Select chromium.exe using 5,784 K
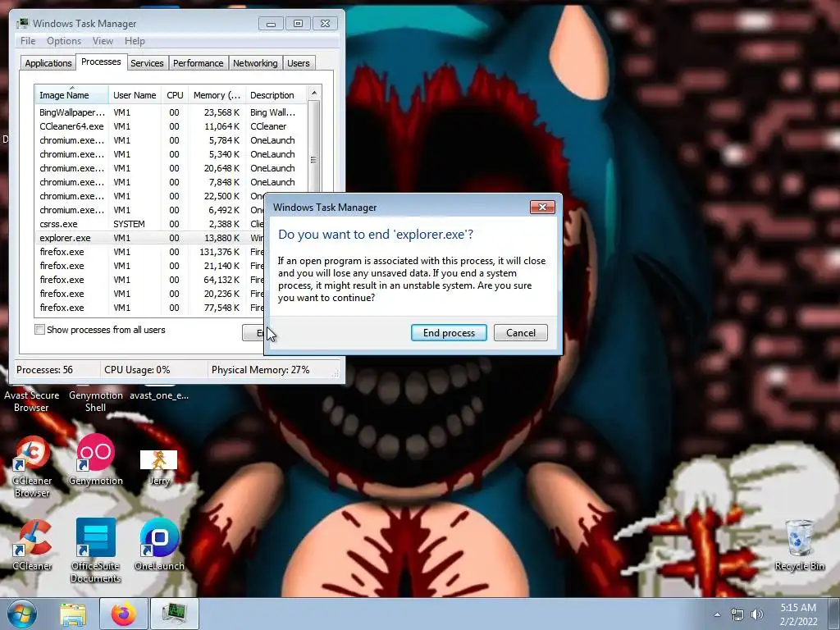 tap(171, 140)
